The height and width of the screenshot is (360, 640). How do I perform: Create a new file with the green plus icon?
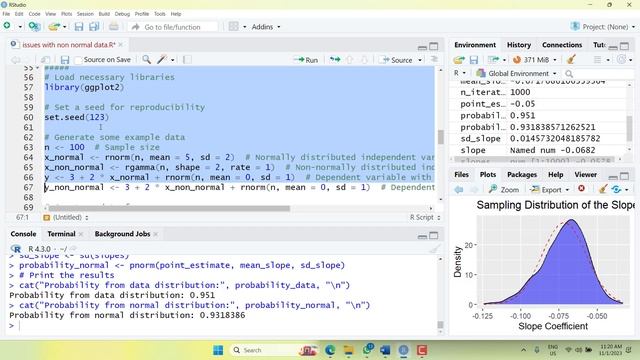coord(7,26)
